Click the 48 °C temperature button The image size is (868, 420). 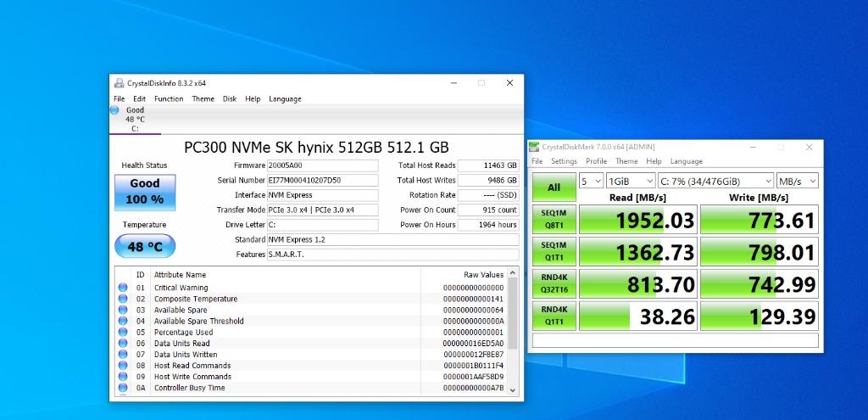(x=145, y=246)
